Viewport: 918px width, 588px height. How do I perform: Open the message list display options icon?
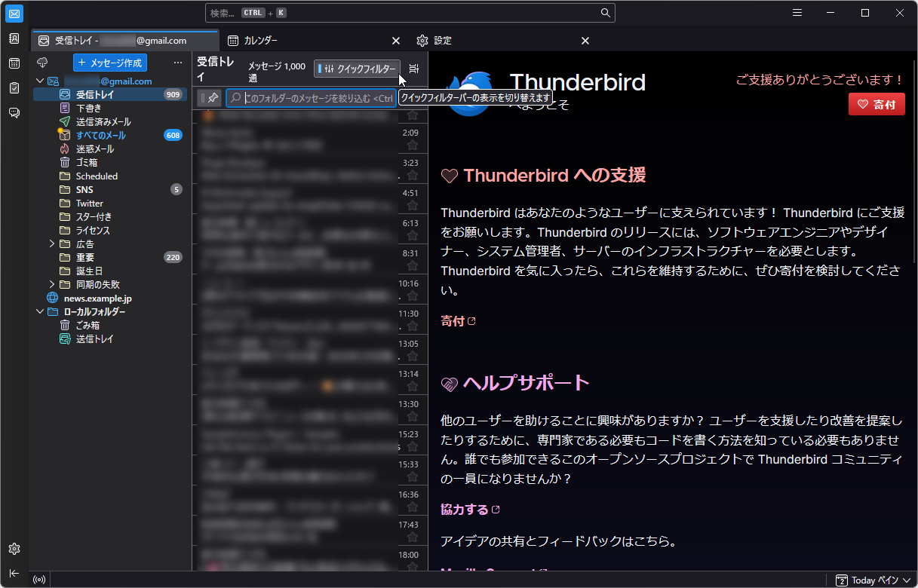point(413,68)
